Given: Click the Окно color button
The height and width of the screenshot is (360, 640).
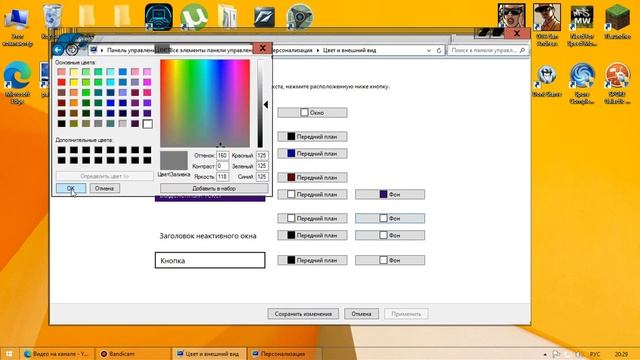Looking at the screenshot, I should (312, 112).
